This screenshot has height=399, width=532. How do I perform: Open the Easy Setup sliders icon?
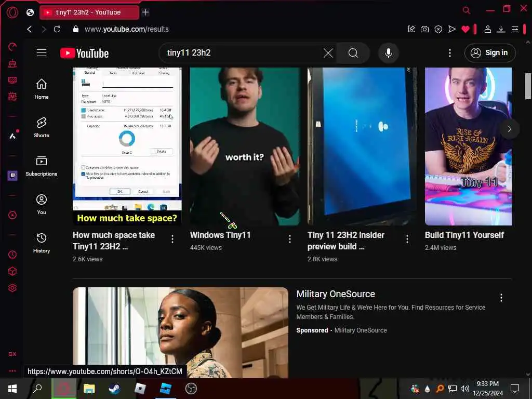(515, 30)
